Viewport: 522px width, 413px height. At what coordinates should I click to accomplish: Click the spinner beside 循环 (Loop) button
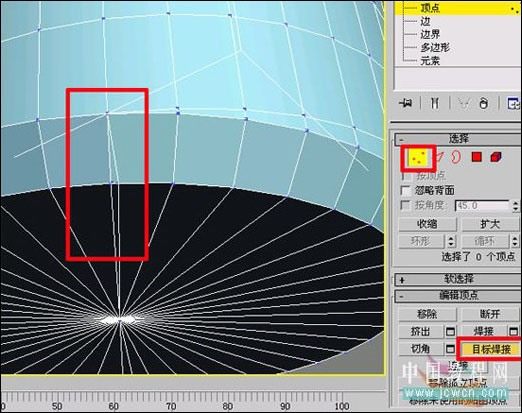coord(515,241)
